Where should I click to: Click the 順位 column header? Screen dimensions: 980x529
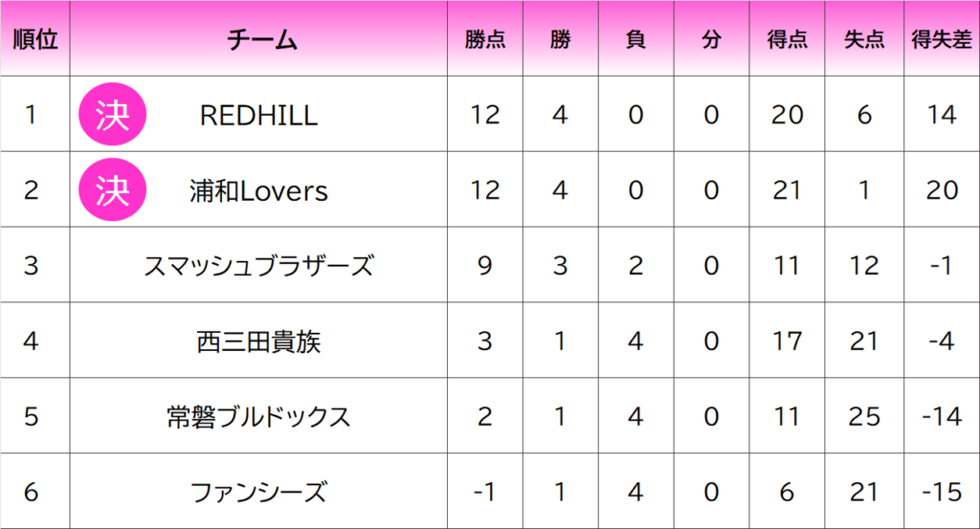[x=34, y=39]
